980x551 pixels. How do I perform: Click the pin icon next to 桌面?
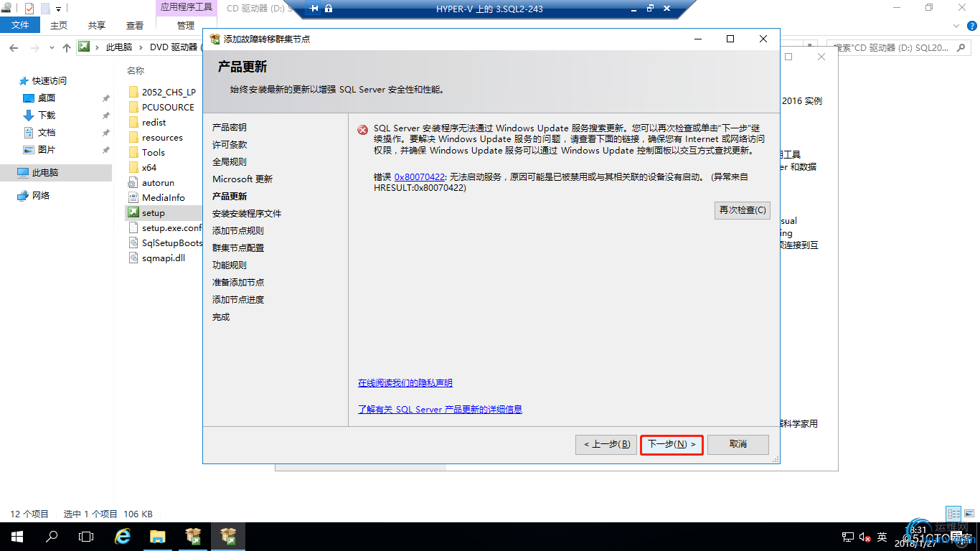pyautogui.click(x=105, y=98)
